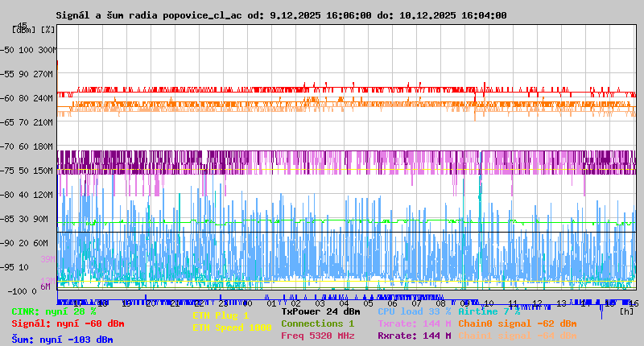Select the red Signál legend entry
The image size is (644, 346).
coord(68,323)
